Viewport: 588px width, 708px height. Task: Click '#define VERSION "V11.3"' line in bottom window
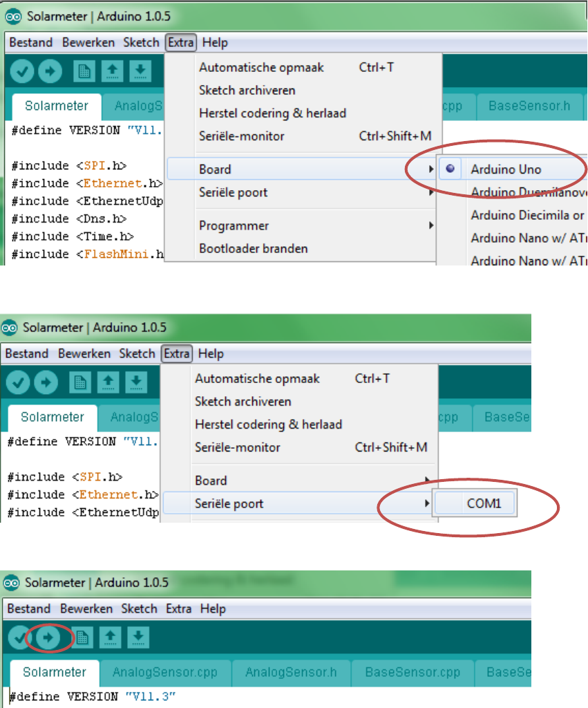tap(93, 697)
